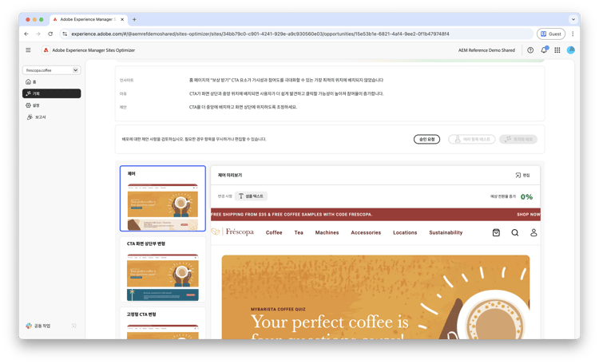The height and width of the screenshot is (364, 599).
Task: Click the outlined approval request button
Action: click(426, 140)
